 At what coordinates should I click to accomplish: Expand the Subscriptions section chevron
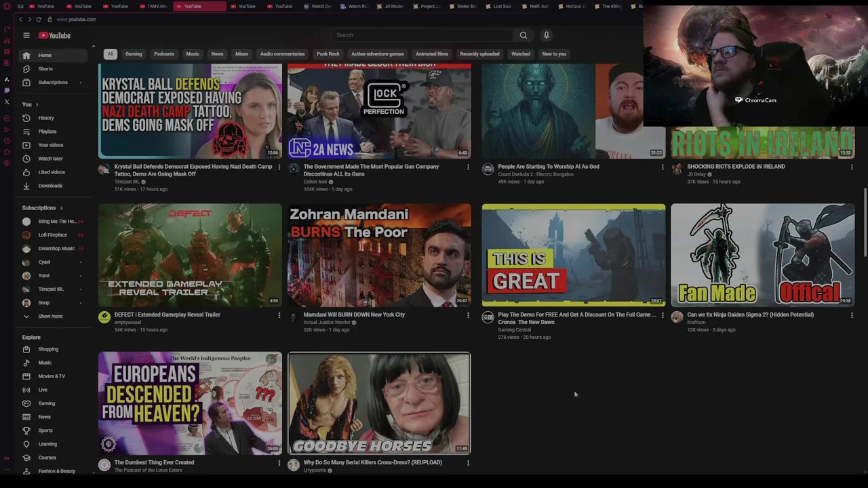pos(61,208)
